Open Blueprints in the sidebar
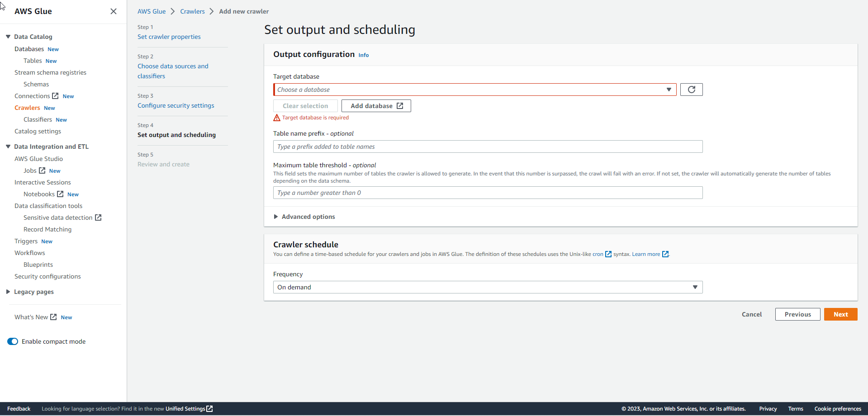The image size is (868, 416). (x=38, y=265)
